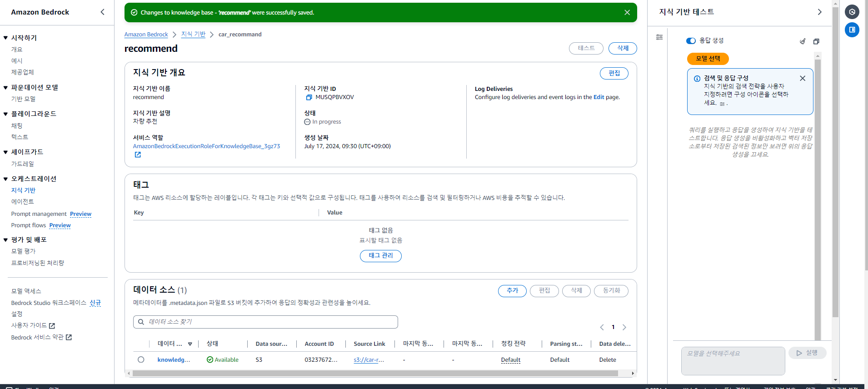
Task: Open user guide external link
Action: point(52,326)
